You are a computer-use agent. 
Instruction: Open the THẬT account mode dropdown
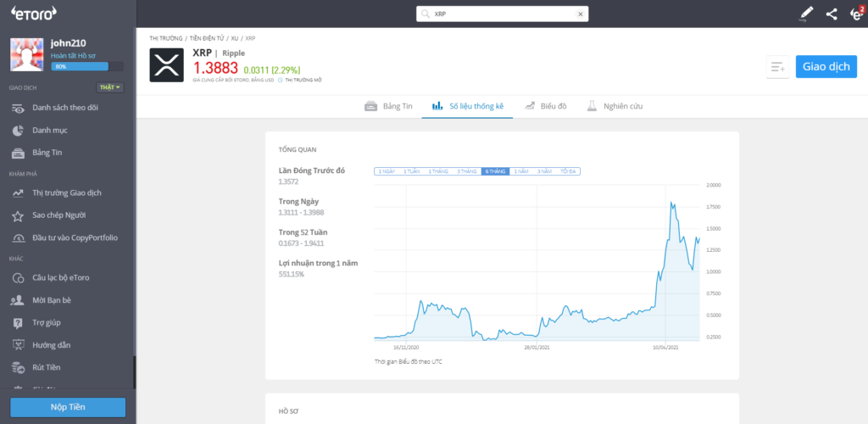pyautogui.click(x=110, y=87)
